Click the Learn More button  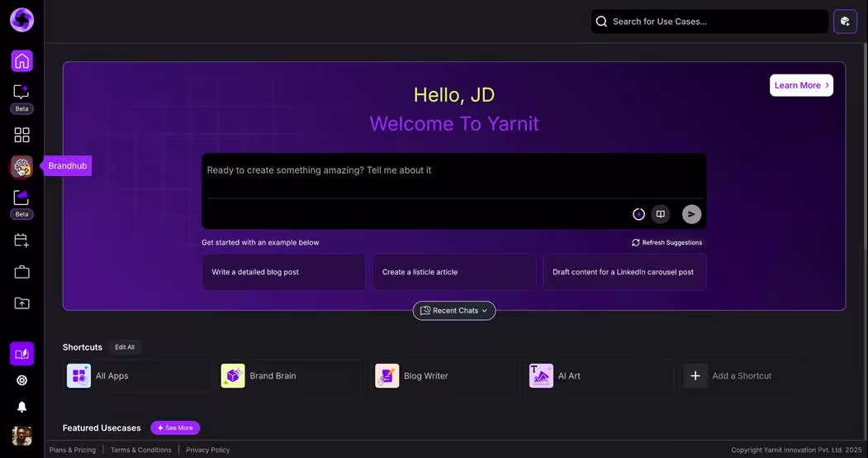coord(801,85)
